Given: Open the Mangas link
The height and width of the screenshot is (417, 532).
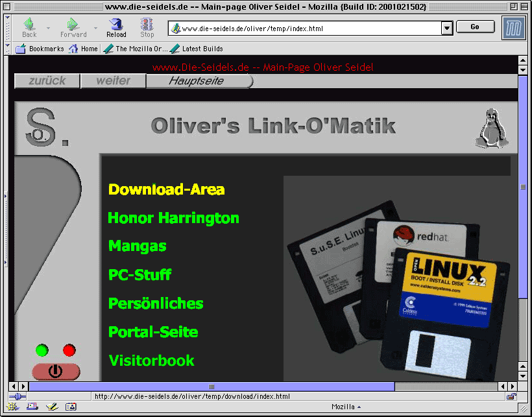Looking at the screenshot, I should click(x=138, y=246).
